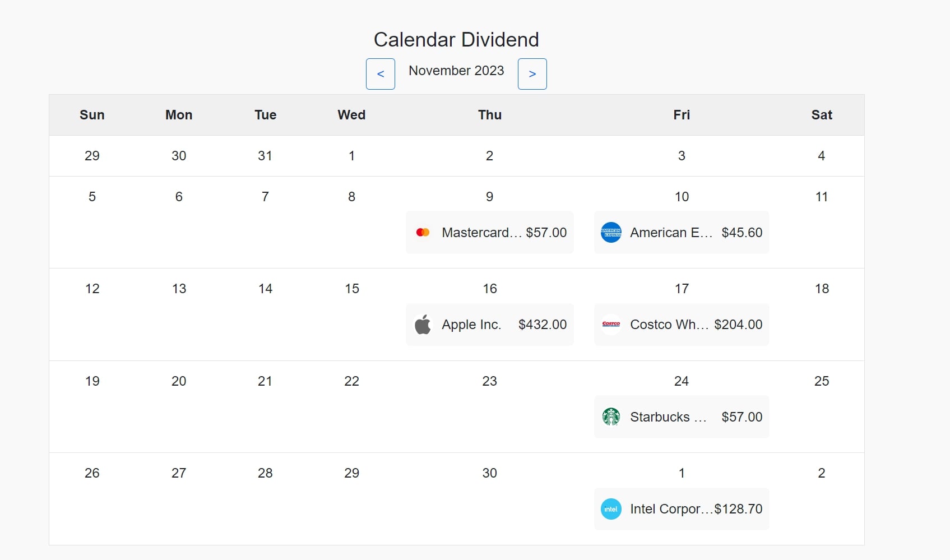The width and height of the screenshot is (950, 560).
Task: Click the $57.00 amount on Starbucks
Action: [742, 416]
